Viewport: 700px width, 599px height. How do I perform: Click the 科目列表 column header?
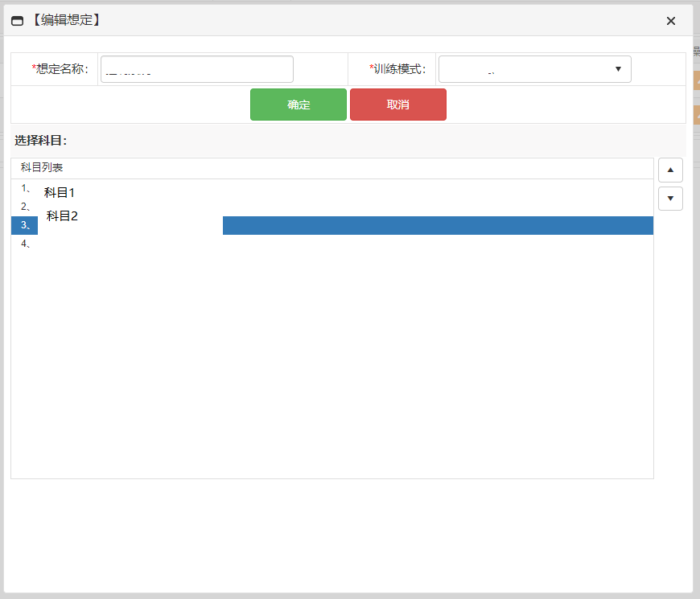[42, 168]
